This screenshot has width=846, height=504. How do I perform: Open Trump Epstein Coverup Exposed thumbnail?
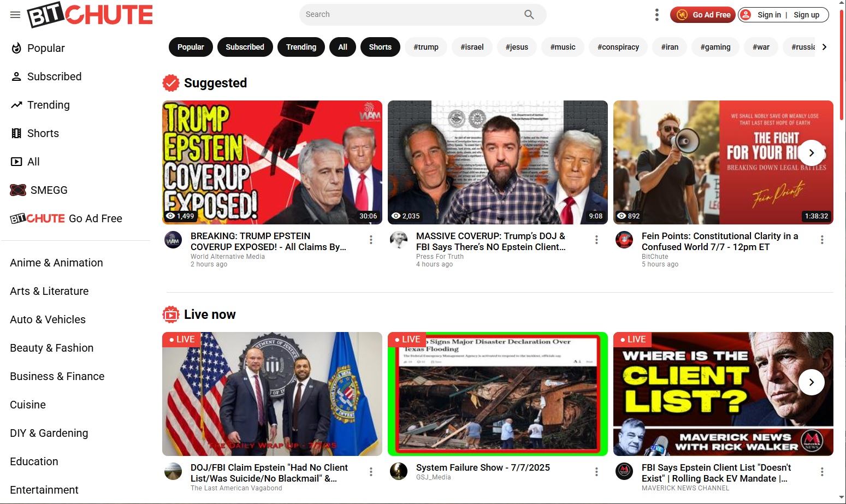tap(272, 162)
